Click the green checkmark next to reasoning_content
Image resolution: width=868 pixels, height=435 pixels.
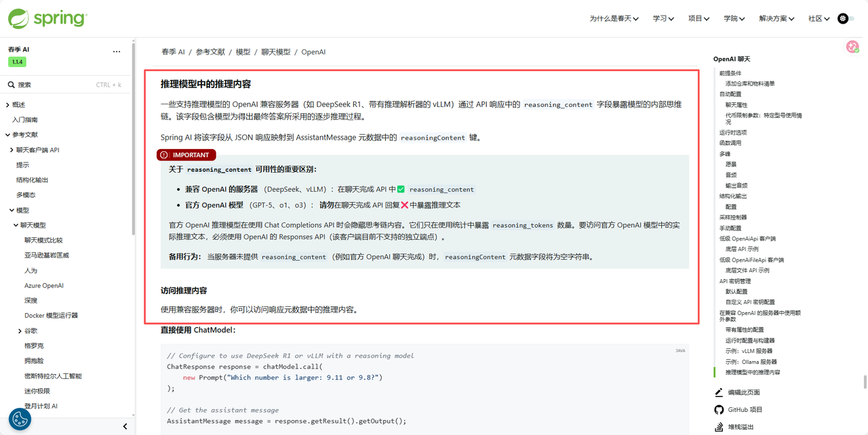tap(401, 189)
